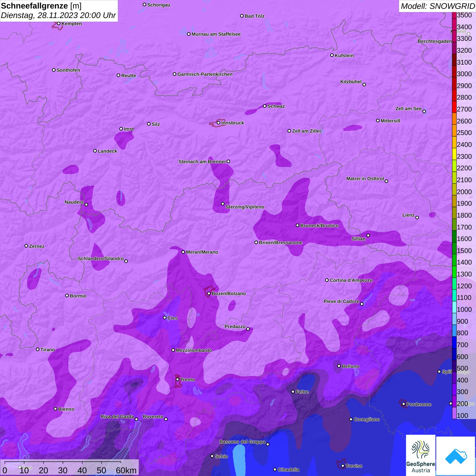Click the 1000 m cyan legend swatch
Viewport: 476px width, 476px height.
point(454,307)
